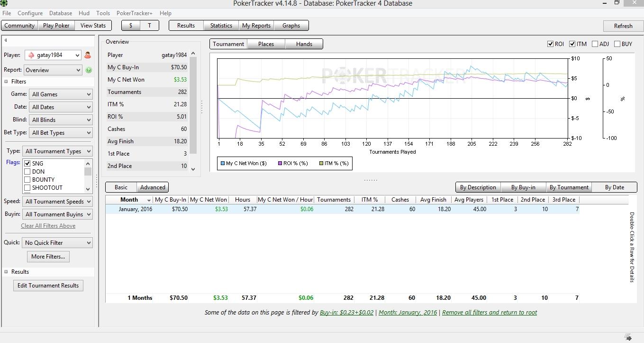The height and width of the screenshot is (343, 644).
Task: Click the purple ROI % legend swatch
Action: click(x=279, y=163)
